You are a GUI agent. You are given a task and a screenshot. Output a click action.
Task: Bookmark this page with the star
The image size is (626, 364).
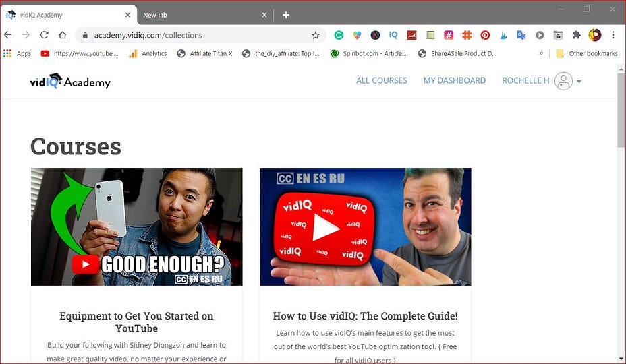(316, 35)
